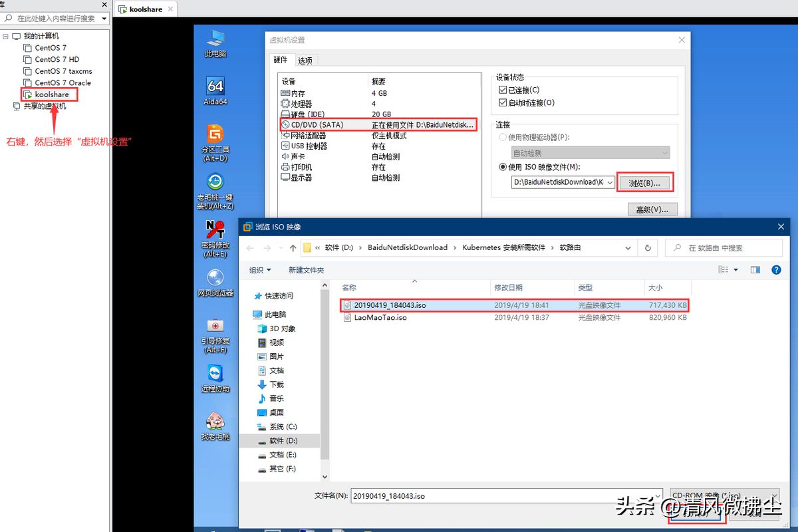This screenshot has width=798, height=532.
Task: Open the 密码修改(Alt+E) desktop icon
Action: pyautogui.click(x=215, y=239)
